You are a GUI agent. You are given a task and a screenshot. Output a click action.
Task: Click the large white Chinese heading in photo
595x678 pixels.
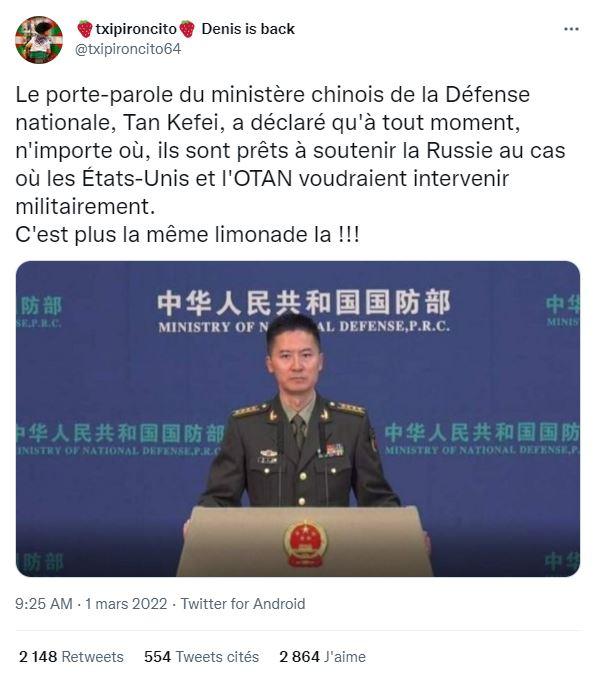(304, 302)
